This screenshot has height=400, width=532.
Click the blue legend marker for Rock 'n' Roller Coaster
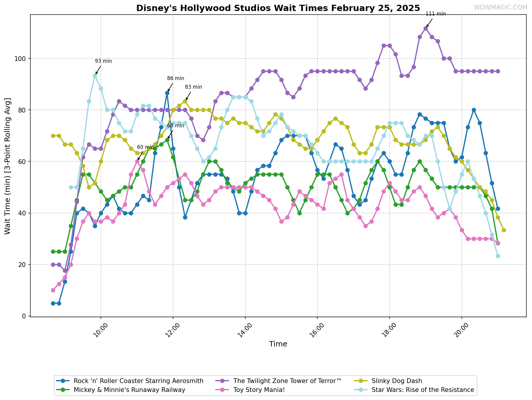[62, 381]
